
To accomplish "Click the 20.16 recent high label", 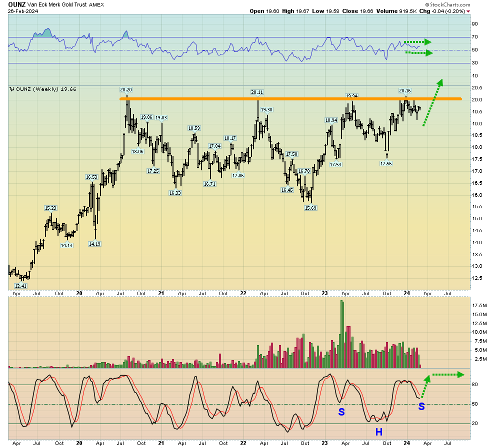I will click(405, 91).
